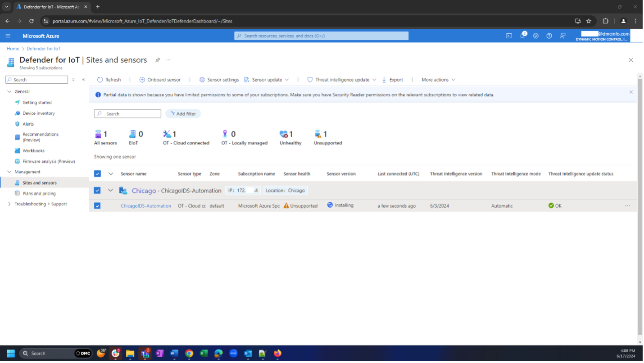Image resolution: width=644 pixels, height=363 pixels.
Task: Click the Installing sensor version status
Action: pos(340,205)
